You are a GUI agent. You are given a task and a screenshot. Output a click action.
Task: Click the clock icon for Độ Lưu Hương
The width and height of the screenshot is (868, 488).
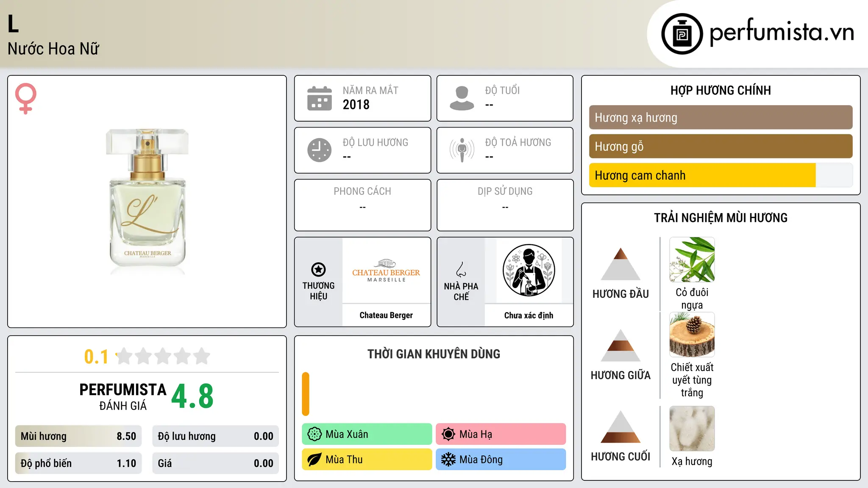tap(320, 150)
